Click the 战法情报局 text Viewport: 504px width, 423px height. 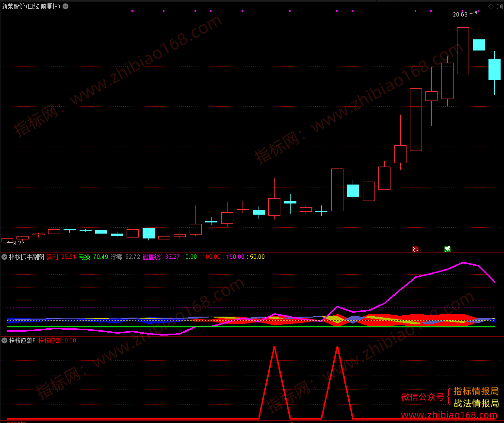476,404
